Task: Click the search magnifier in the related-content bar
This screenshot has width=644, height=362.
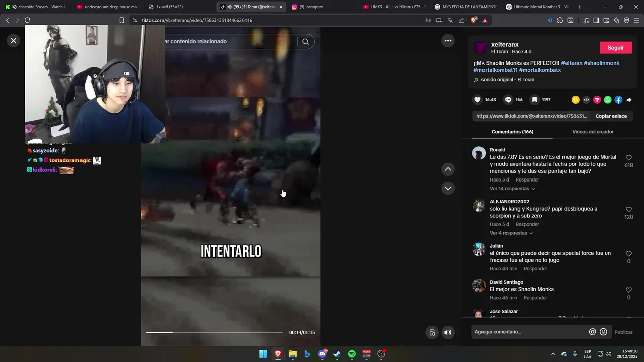Action: point(305,42)
